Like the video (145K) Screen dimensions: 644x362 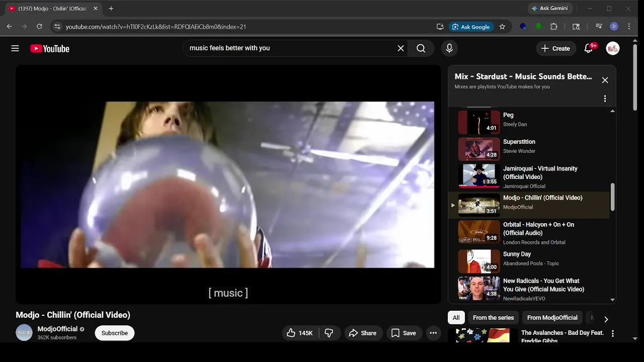300,333
